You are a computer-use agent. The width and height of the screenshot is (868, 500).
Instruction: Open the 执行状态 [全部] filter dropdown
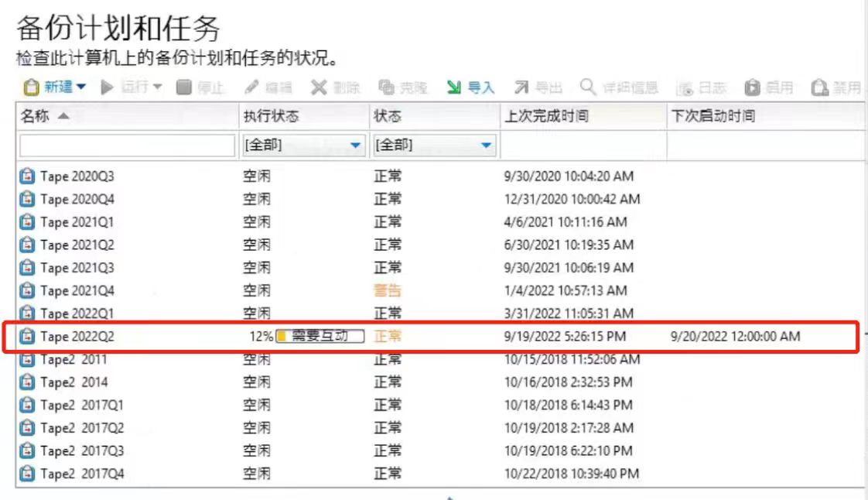tap(303, 146)
